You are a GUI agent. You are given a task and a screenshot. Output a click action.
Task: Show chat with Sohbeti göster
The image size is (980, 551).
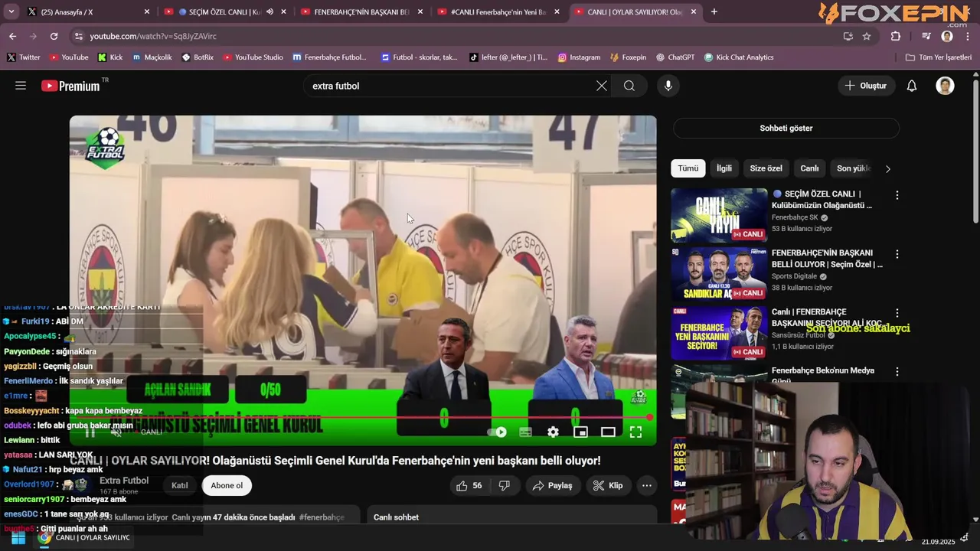(786, 128)
